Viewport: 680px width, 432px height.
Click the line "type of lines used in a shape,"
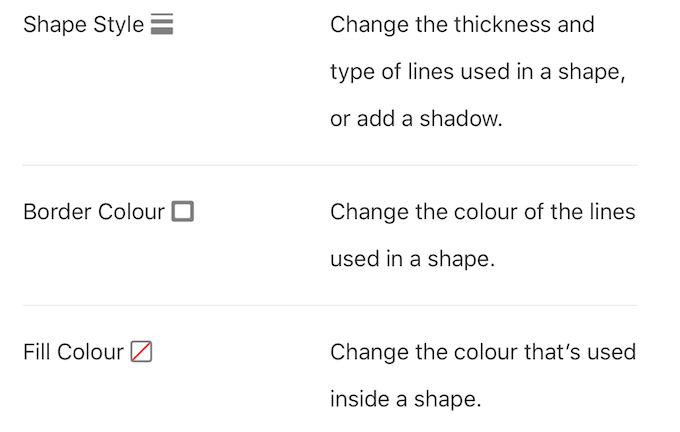(477, 72)
